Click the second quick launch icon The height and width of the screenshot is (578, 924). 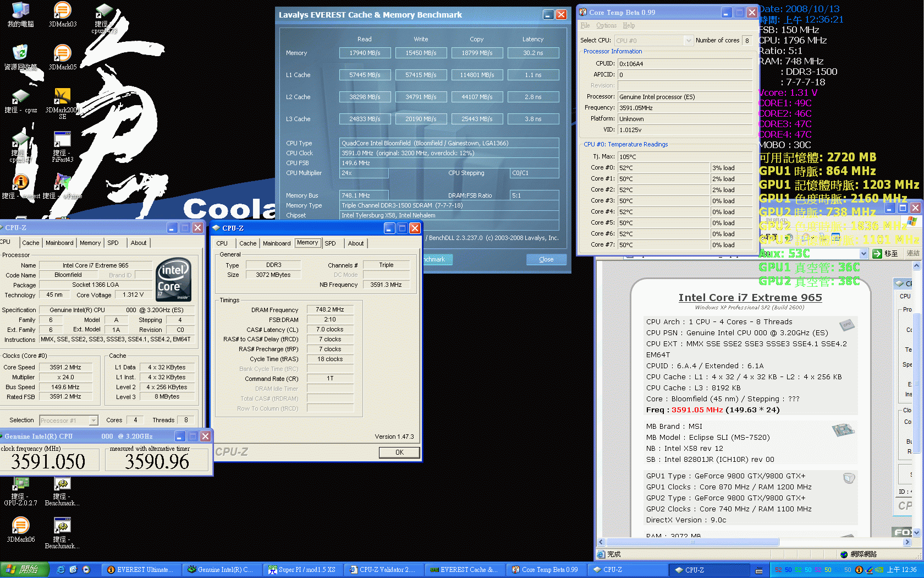click(x=73, y=570)
